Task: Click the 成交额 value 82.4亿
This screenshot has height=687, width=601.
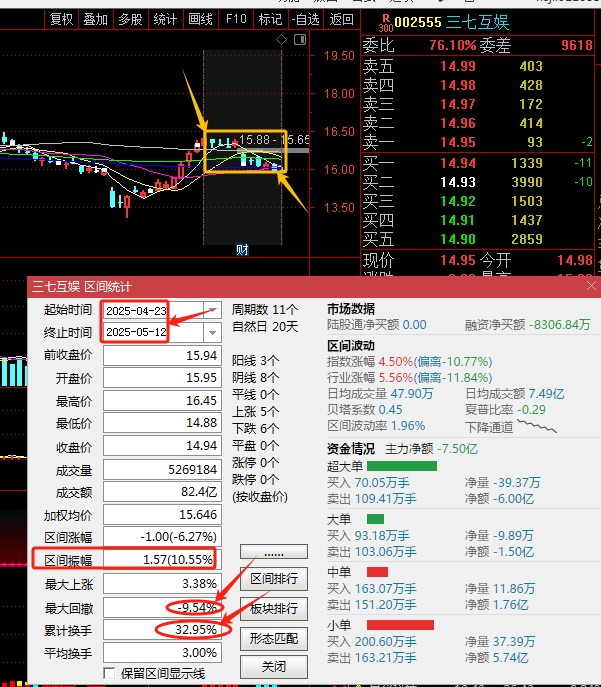Action: click(163, 492)
